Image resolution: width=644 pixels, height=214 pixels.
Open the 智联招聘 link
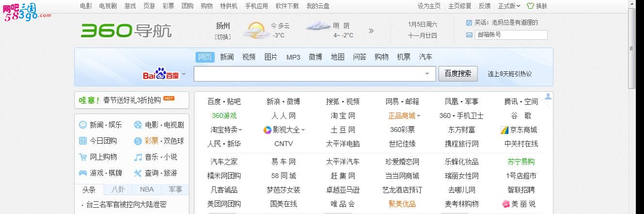coord(521,190)
